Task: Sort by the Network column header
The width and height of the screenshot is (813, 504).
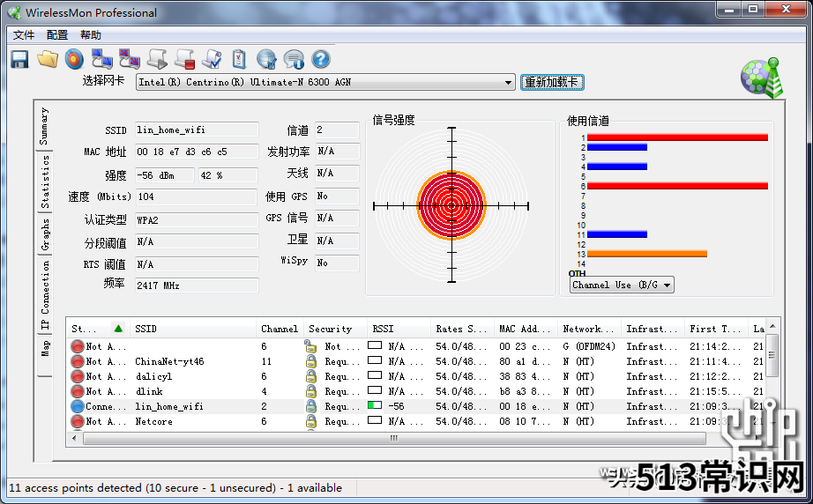Action: pyautogui.click(x=589, y=329)
